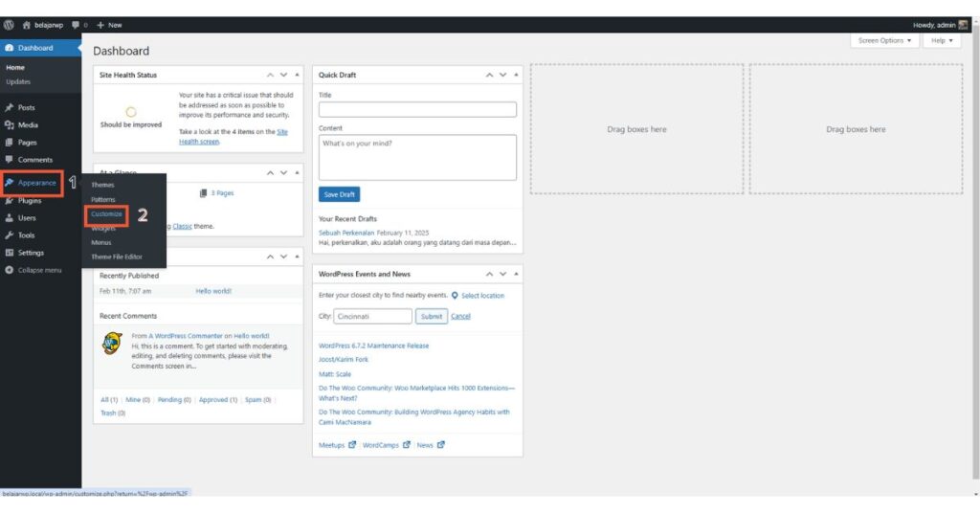Click the Settings sliders icon
The height and width of the screenshot is (513, 980).
(x=9, y=253)
